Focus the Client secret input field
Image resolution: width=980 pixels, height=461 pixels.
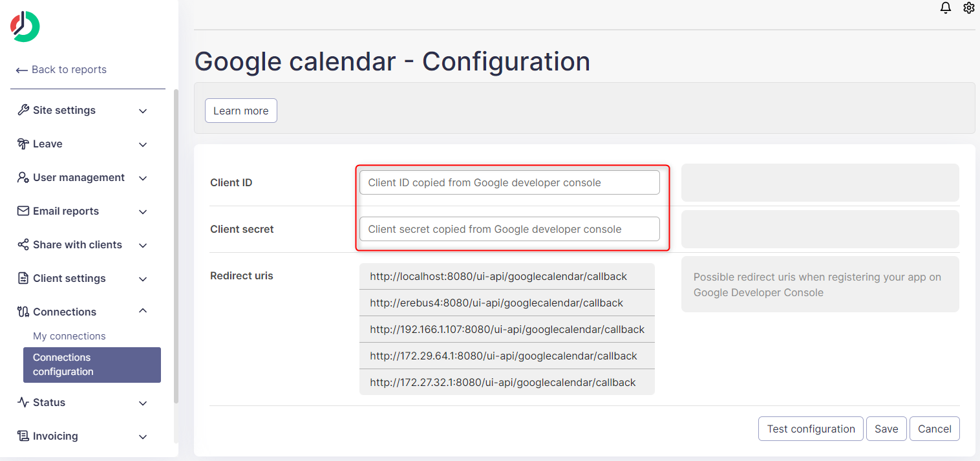coord(509,229)
